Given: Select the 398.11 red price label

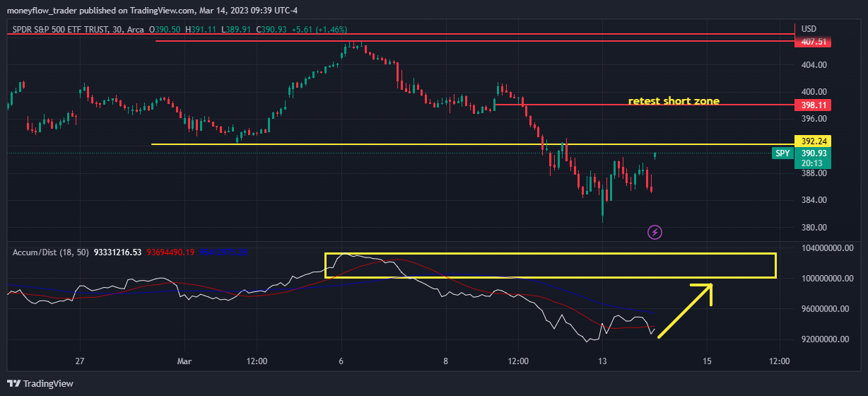Looking at the screenshot, I should click(x=813, y=105).
